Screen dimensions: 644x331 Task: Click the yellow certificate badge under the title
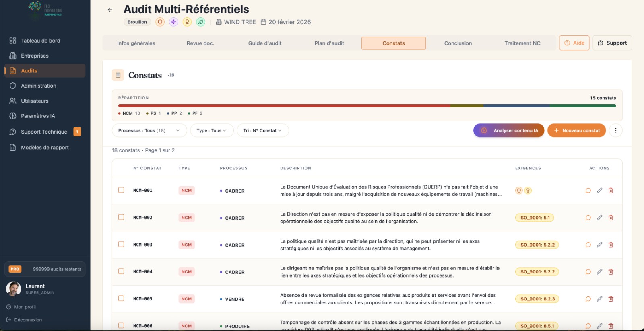coord(187,22)
